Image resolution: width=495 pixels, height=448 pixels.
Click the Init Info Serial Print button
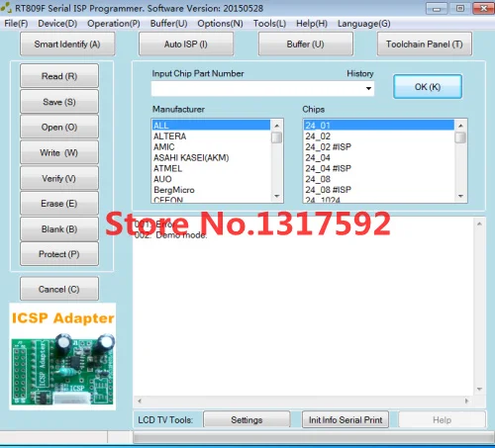click(x=346, y=419)
